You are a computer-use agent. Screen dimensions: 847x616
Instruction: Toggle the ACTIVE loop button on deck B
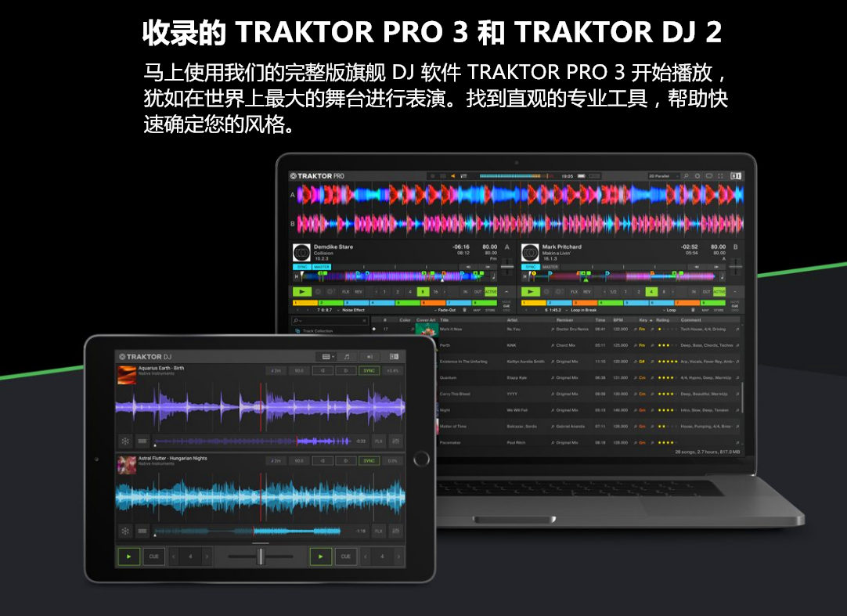pos(719,292)
